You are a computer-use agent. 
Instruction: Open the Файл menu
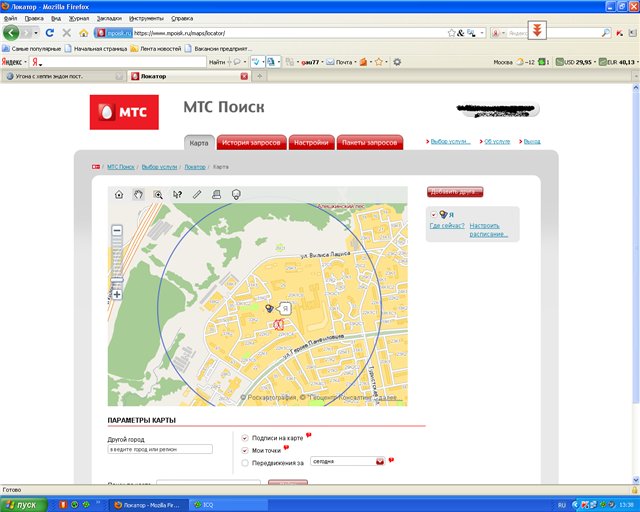click(x=10, y=18)
